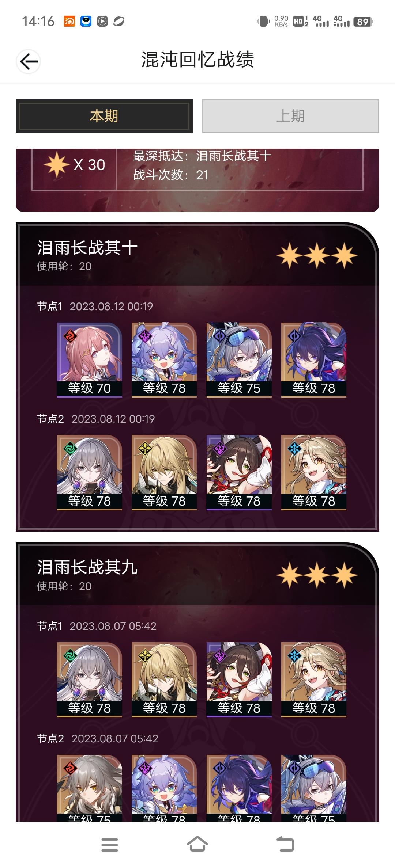The height and width of the screenshot is (868, 395).
Task: Open Taobao notification icon in status bar
Action: click(69, 22)
